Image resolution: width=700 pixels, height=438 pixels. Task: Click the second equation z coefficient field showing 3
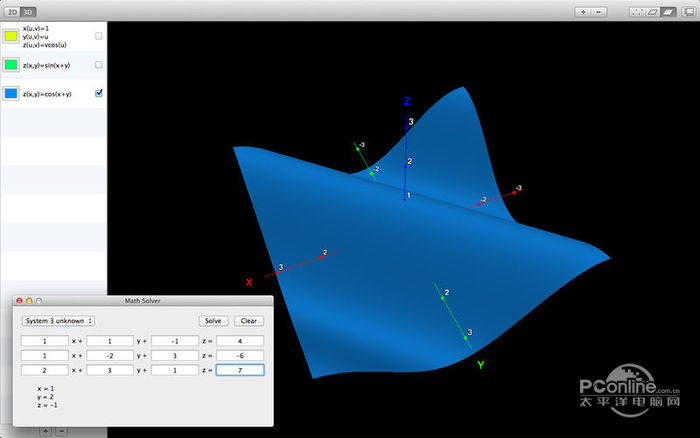click(175, 356)
